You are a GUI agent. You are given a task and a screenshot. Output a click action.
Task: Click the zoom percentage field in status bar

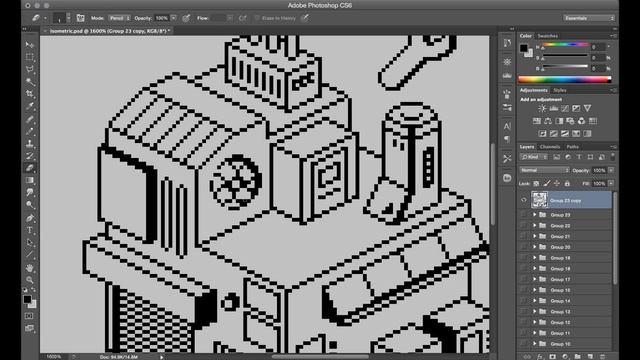pos(54,357)
